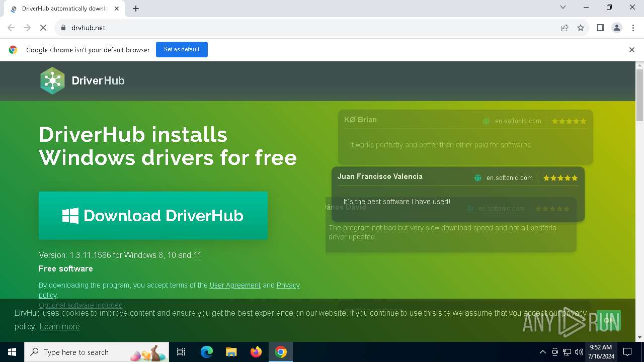The width and height of the screenshot is (644, 362).
Task: Open File Explorer from taskbar
Action: pyautogui.click(x=231, y=352)
